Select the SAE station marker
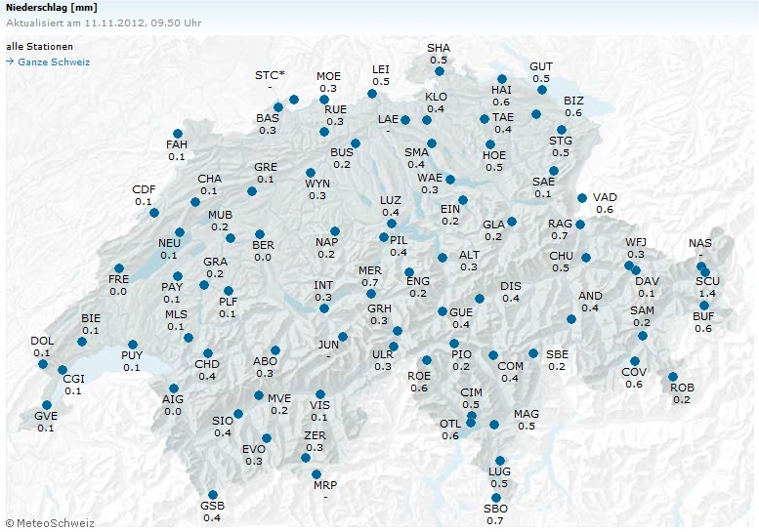The width and height of the screenshot is (759, 532). [x=554, y=171]
